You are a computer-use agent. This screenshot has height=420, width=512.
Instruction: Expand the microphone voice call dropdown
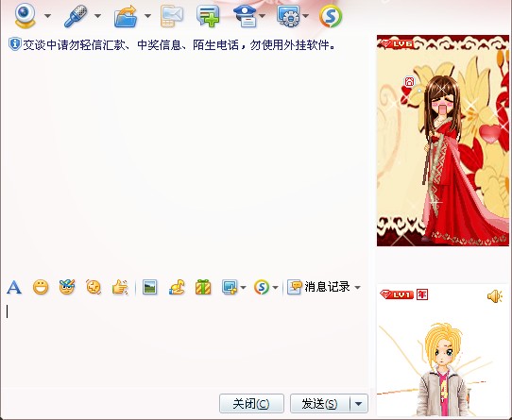(x=97, y=15)
